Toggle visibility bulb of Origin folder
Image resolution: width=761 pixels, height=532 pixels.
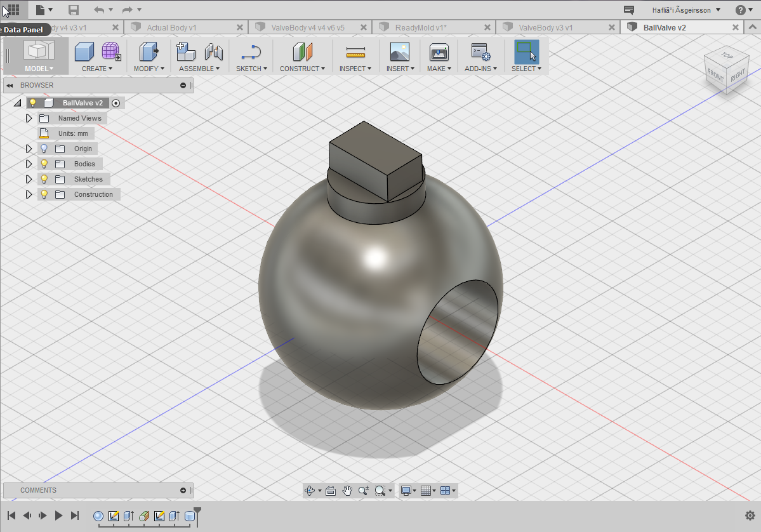[x=44, y=149]
